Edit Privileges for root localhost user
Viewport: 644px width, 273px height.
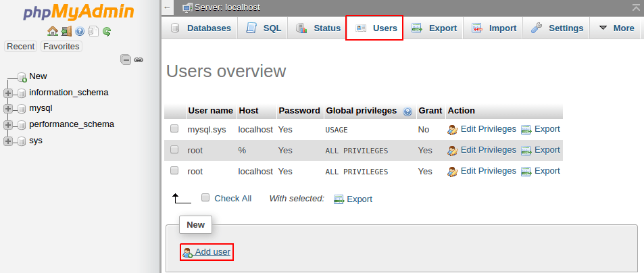click(487, 171)
